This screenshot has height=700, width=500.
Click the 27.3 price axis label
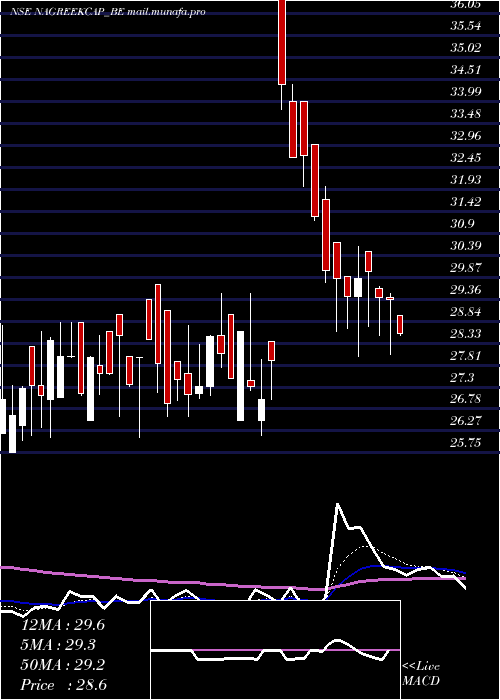(x=462, y=378)
